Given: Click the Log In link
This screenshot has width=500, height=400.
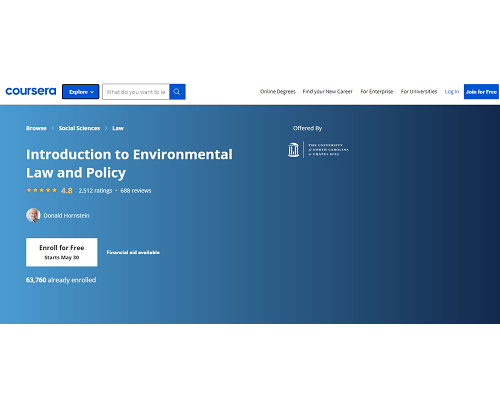Looking at the screenshot, I should pos(452,91).
